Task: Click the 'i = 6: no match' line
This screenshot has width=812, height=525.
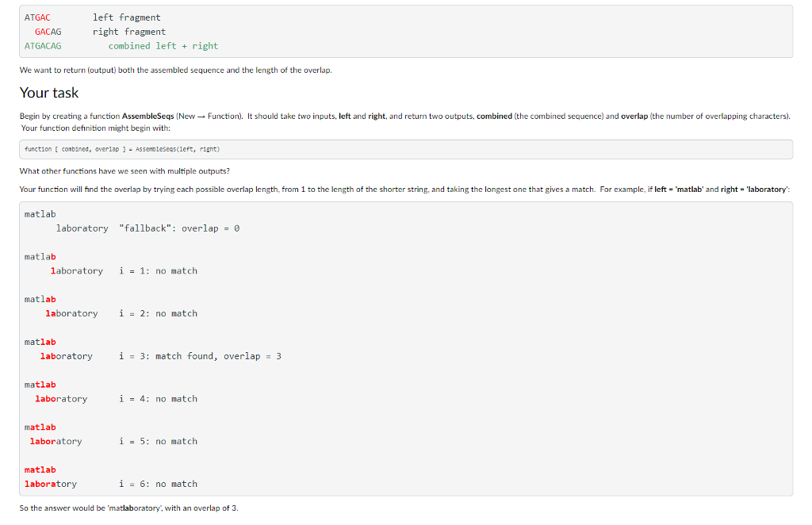Action: coord(158,484)
